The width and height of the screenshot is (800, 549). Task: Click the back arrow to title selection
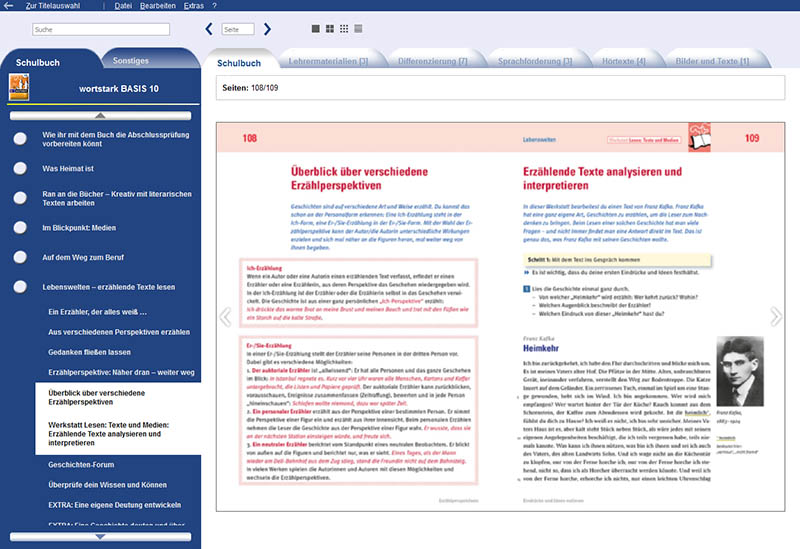[x=8, y=6]
